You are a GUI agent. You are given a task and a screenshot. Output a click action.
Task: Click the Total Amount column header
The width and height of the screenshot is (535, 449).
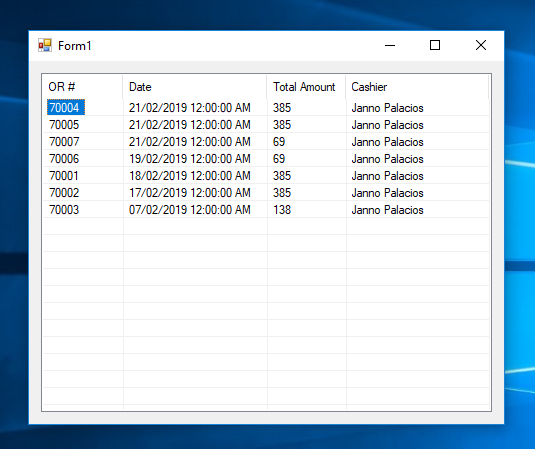(306, 87)
